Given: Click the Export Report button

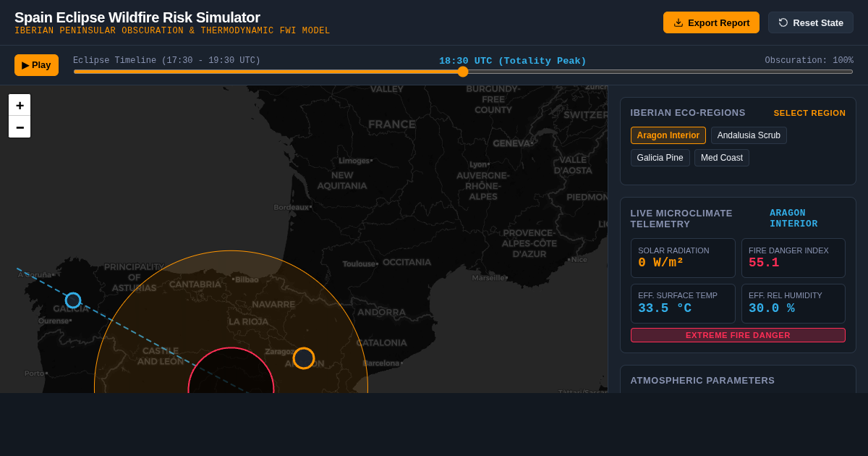Looking at the screenshot, I should tap(711, 22).
